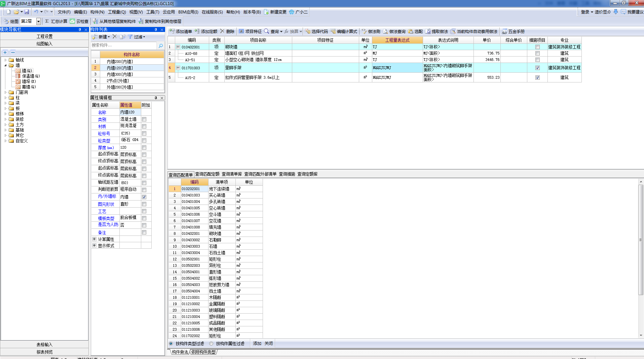Click the search magnifier in component list
This screenshot has width=644, height=359.
pyautogui.click(x=161, y=45)
